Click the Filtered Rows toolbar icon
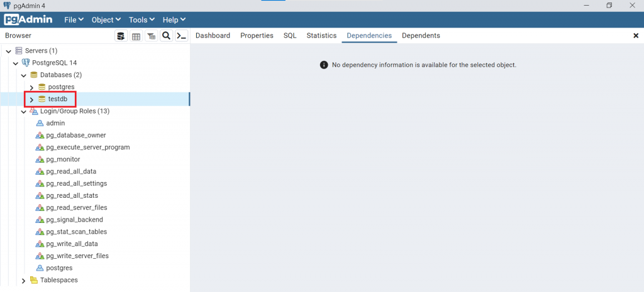Screen dimensions: 644x292 click(151, 36)
